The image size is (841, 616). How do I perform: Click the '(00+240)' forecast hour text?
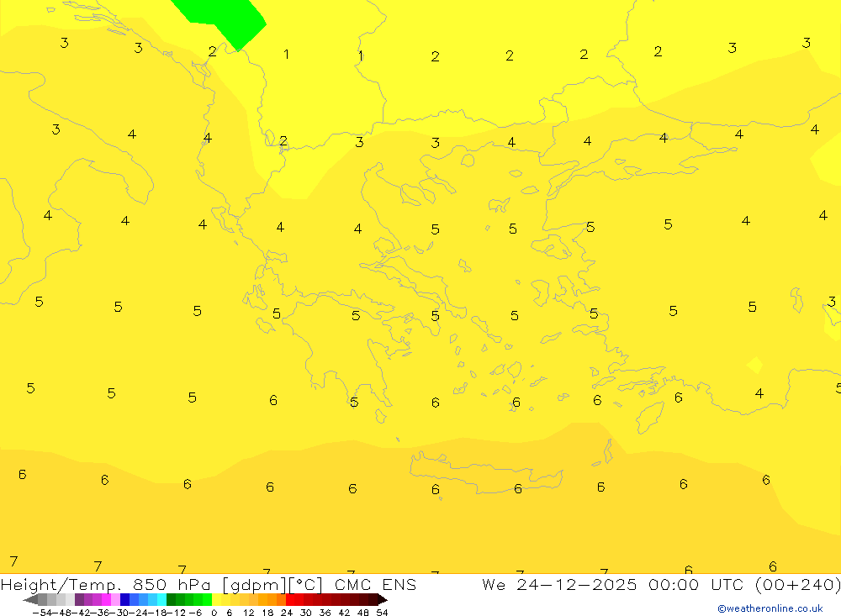[x=798, y=585]
